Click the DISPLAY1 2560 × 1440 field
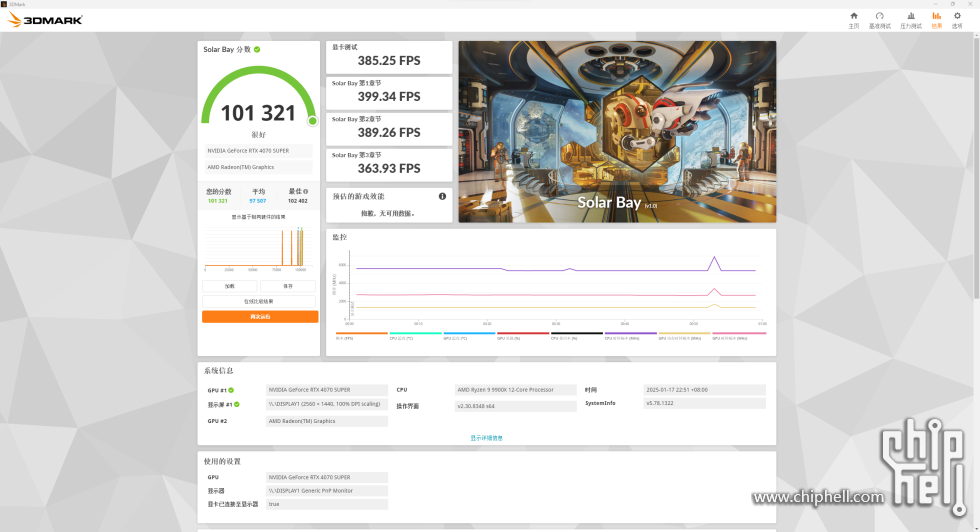The image size is (980, 532). [x=327, y=404]
